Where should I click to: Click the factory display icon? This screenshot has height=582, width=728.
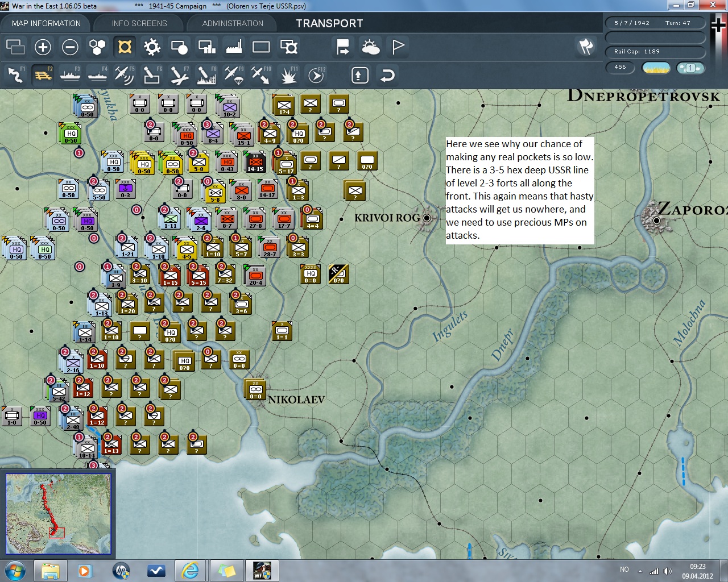[234, 47]
